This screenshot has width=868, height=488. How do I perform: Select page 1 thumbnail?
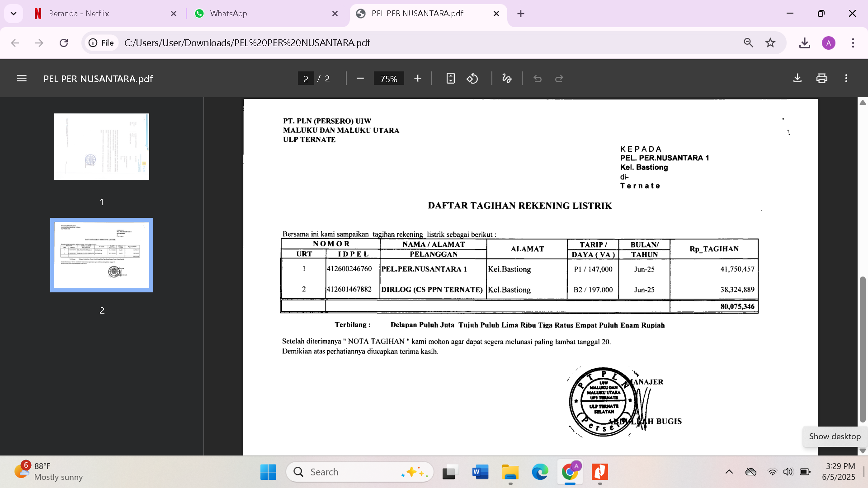click(x=102, y=146)
